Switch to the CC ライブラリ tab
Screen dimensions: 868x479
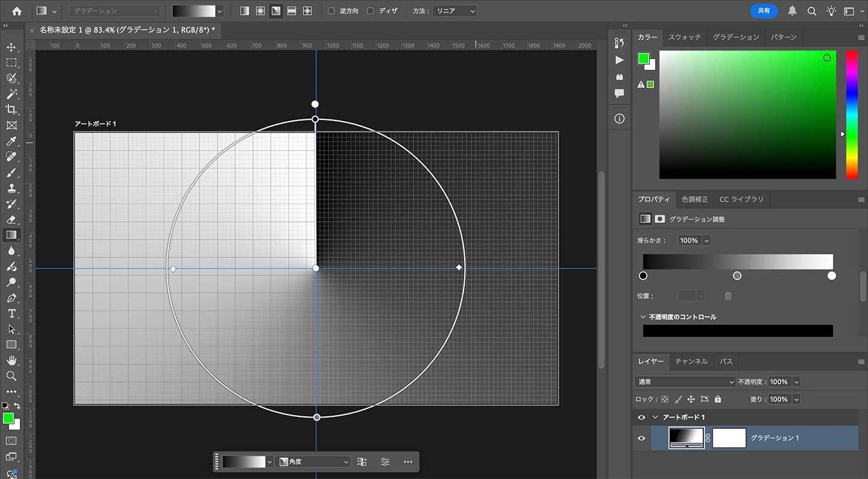pyautogui.click(x=741, y=199)
